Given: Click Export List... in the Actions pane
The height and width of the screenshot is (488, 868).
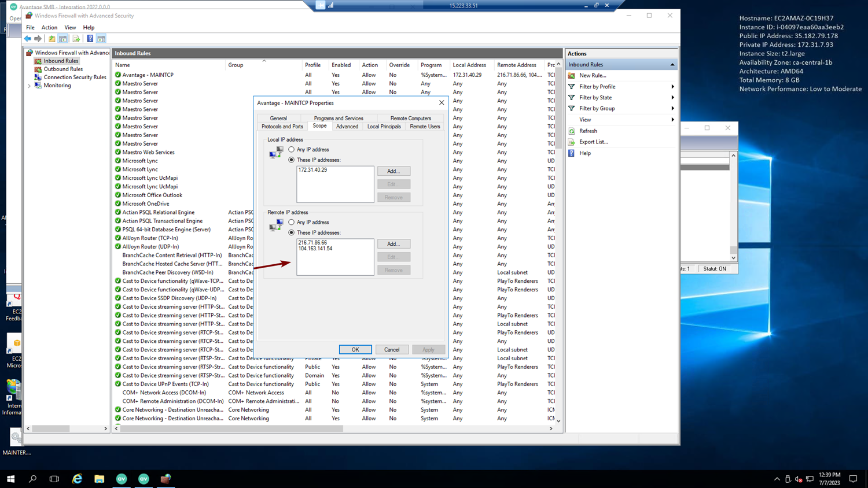Looking at the screenshot, I should (593, 142).
